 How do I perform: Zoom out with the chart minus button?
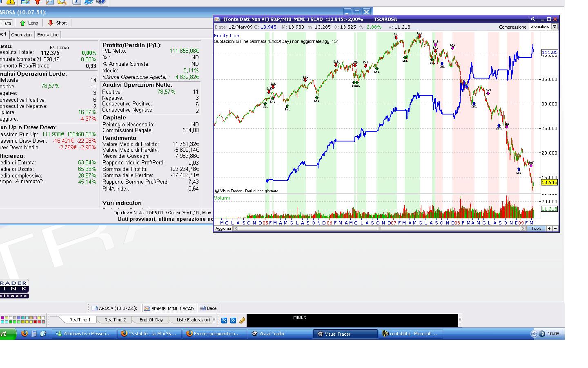coord(555,229)
